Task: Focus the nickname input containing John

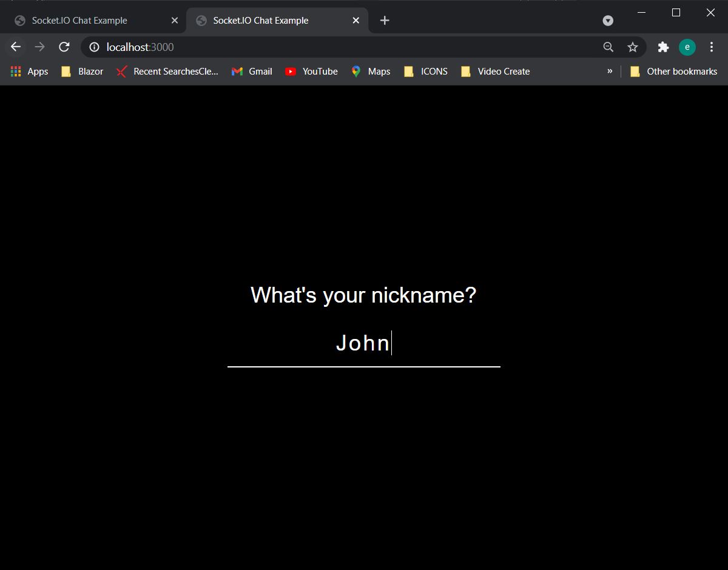Action: click(x=364, y=343)
